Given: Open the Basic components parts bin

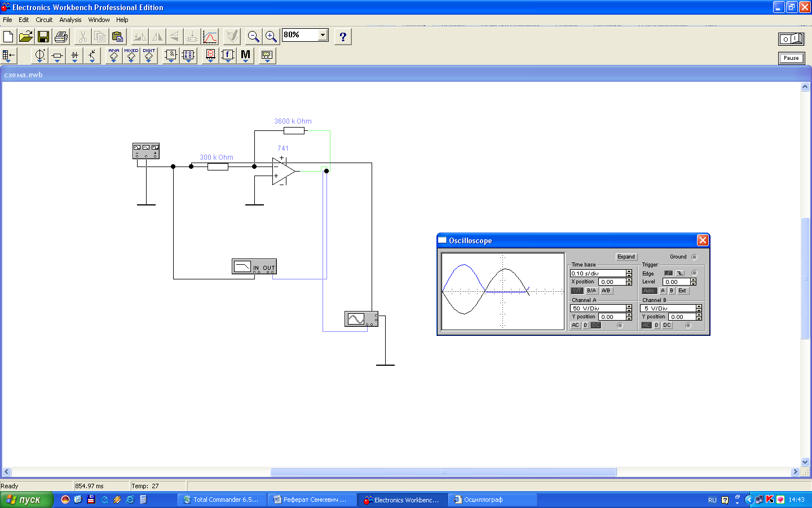Looking at the screenshot, I should [x=57, y=55].
